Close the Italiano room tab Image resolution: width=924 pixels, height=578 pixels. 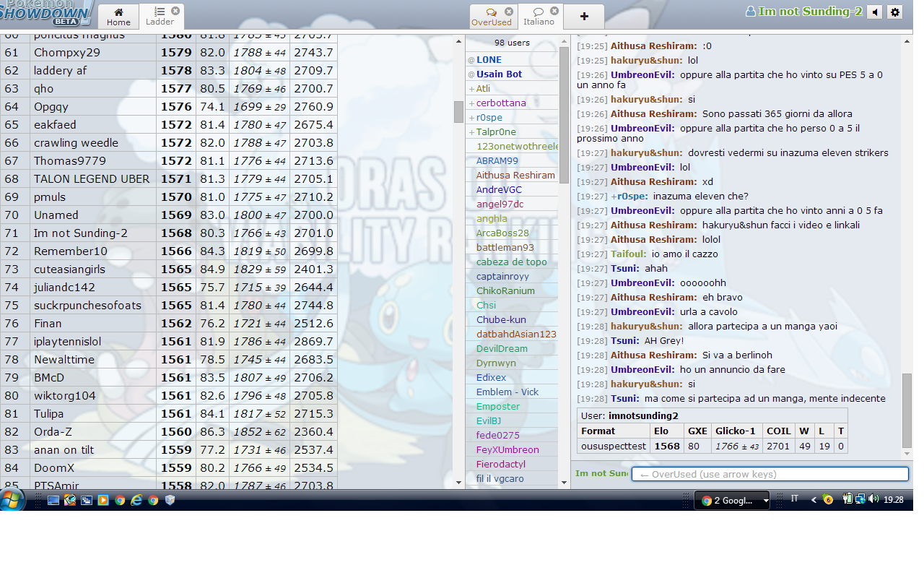tap(554, 11)
